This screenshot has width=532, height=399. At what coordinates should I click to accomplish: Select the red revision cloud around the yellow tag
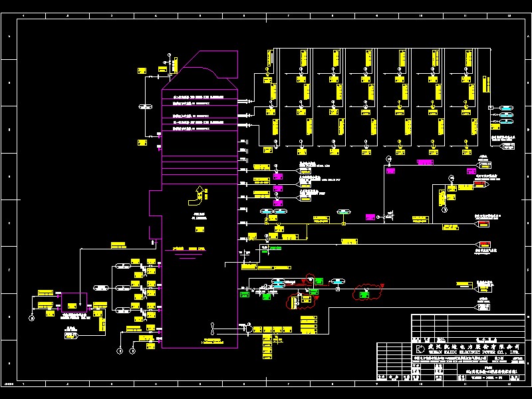(x=301, y=301)
